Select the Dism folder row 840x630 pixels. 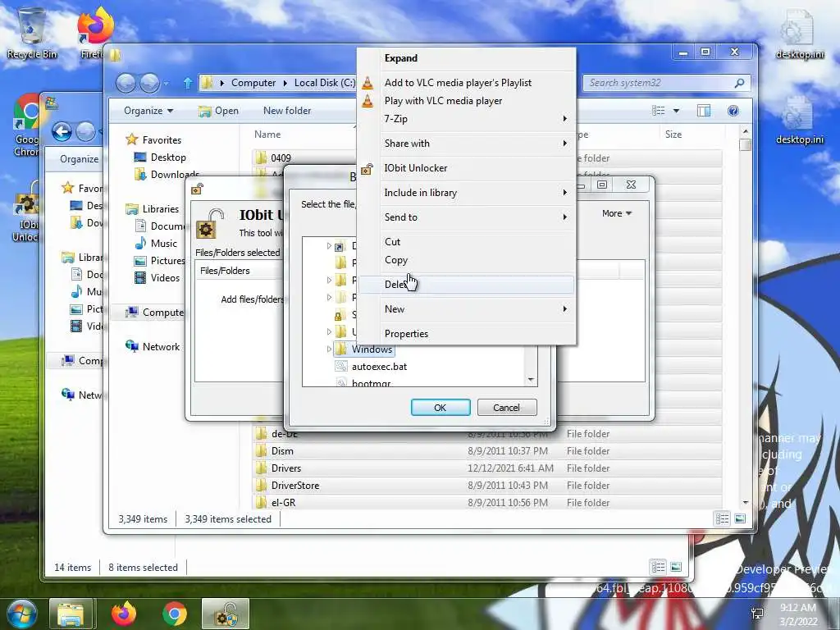pos(487,451)
